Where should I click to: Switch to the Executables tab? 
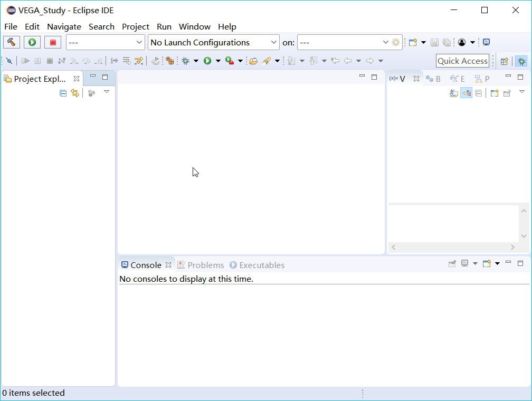(257, 265)
